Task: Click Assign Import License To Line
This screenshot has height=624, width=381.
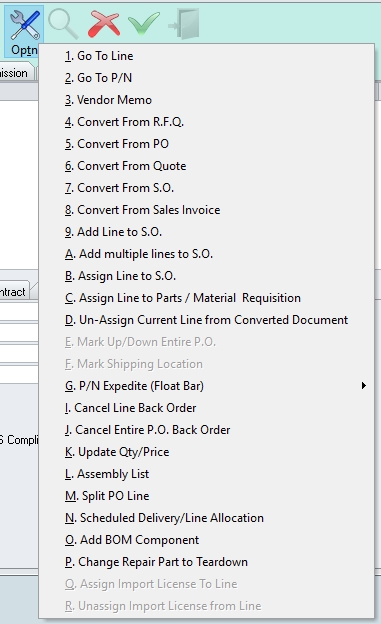Action: (x=206, y=584)
